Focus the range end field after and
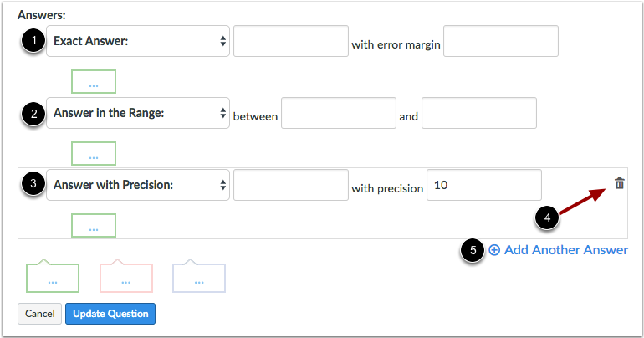644x338 pixels. [479, 113]
